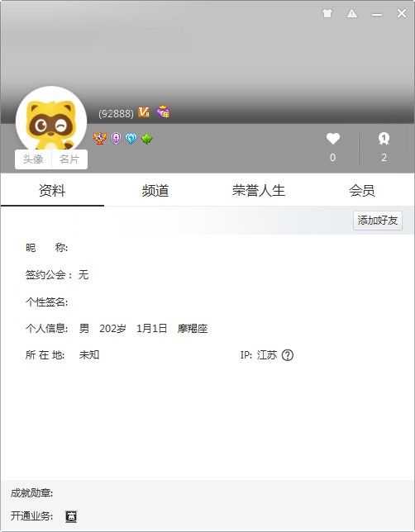Viewport: 415px width, 532px height.
Task: Click the award ribbon medal icon
Action: click(x=384, y=139)
